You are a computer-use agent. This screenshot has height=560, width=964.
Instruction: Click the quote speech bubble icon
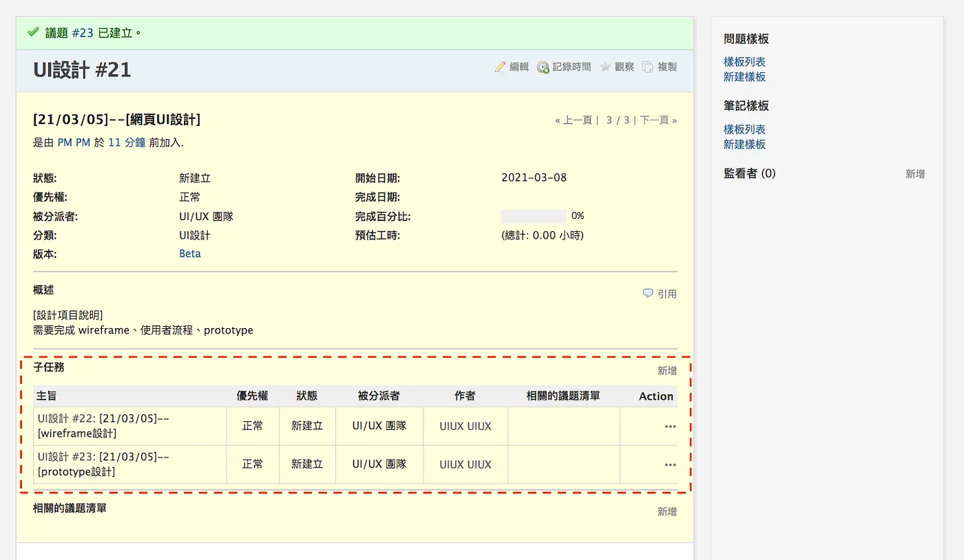pyautogui.click(x=648, y=293)
